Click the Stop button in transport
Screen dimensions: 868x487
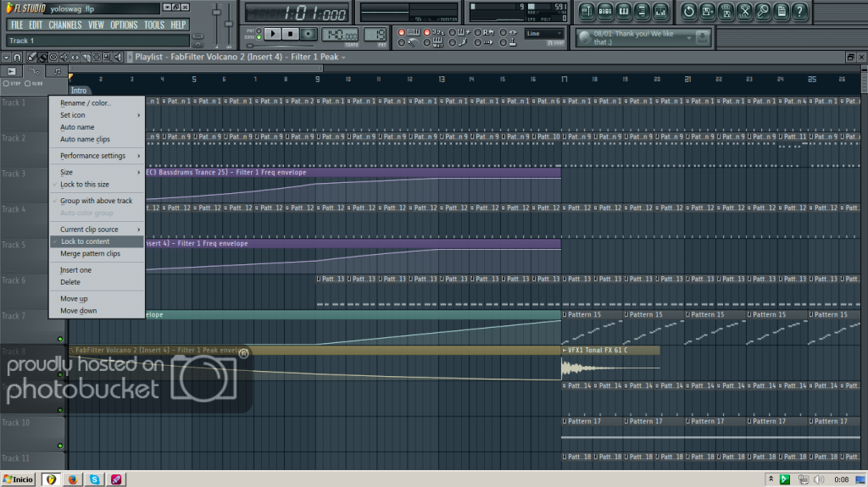(x=291, y=34)
